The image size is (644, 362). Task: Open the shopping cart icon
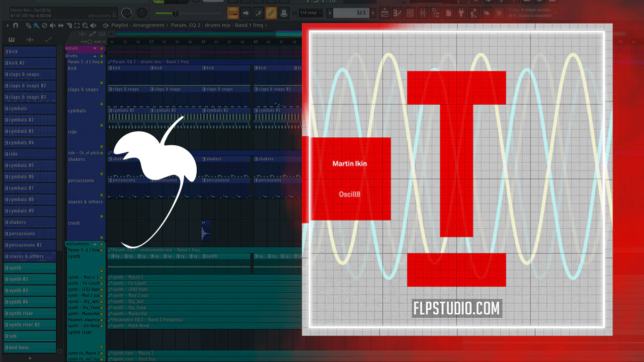[499, 13]
